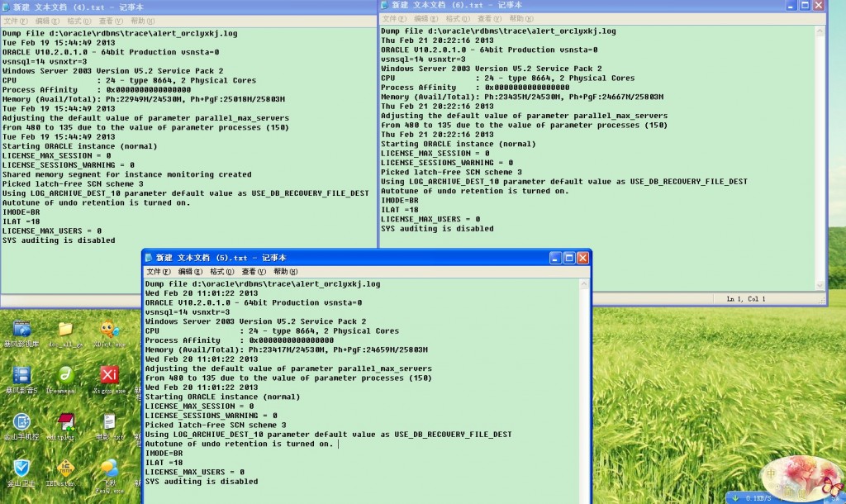Click 'Autotune of undo retention' line in document (5)
The width and height of the screenshot is (846, 504).
240,444
